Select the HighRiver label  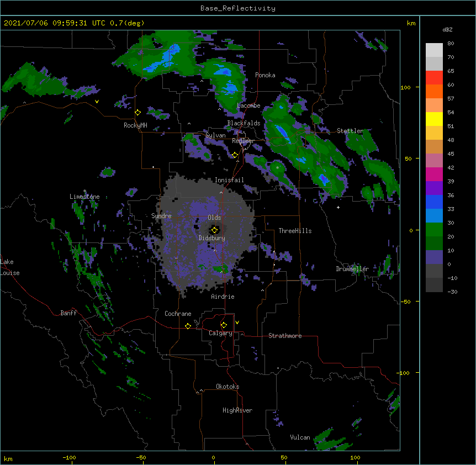[237, 410]
